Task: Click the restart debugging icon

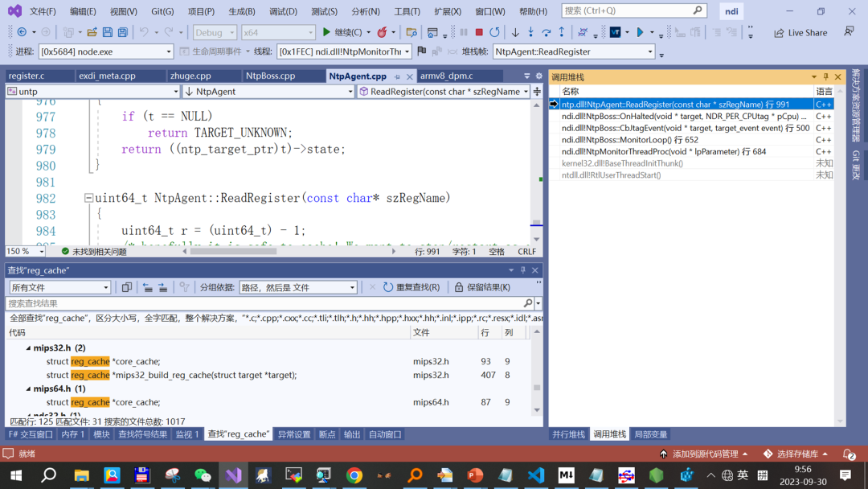Action: [x=494, y=33]
